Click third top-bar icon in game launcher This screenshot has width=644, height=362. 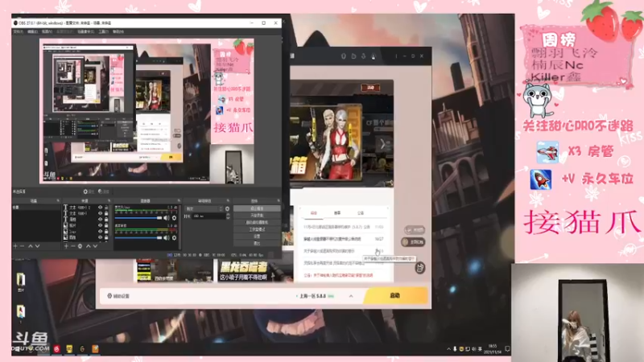(x=363, y=56)
